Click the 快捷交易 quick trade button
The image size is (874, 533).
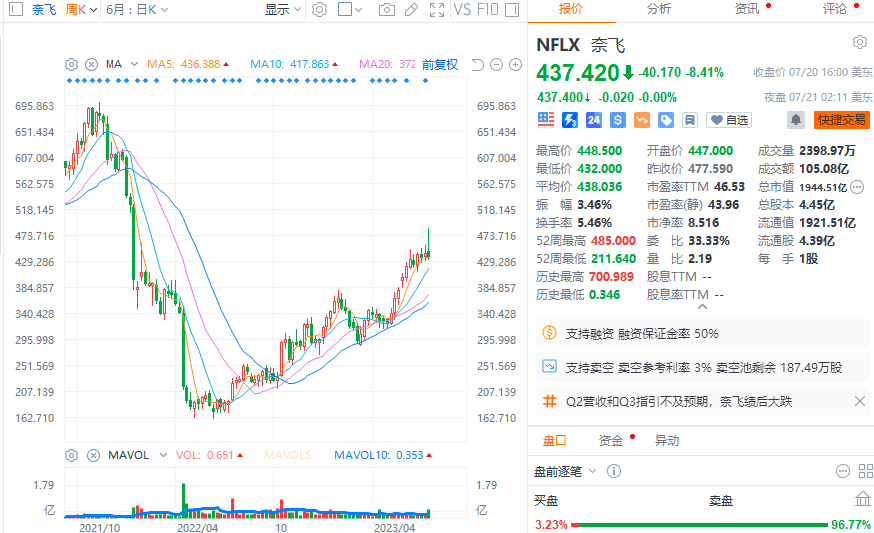[x=842, y=120]
